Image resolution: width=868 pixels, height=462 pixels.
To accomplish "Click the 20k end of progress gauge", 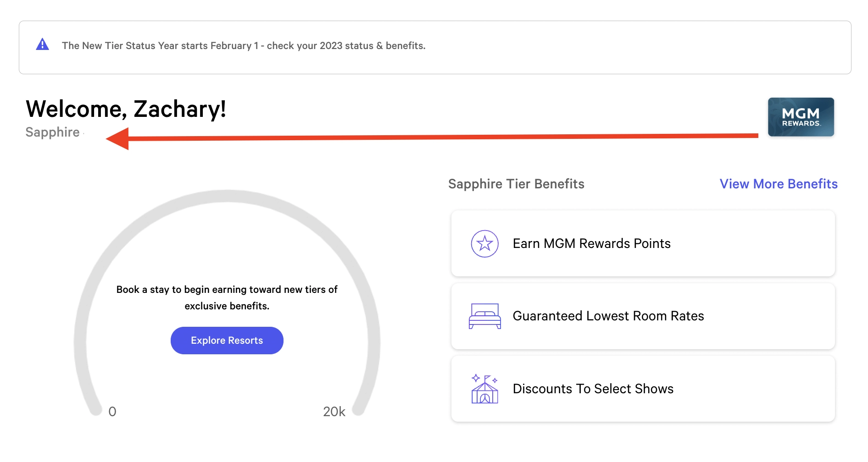I will pyautogui.click(x=334, y=412).
